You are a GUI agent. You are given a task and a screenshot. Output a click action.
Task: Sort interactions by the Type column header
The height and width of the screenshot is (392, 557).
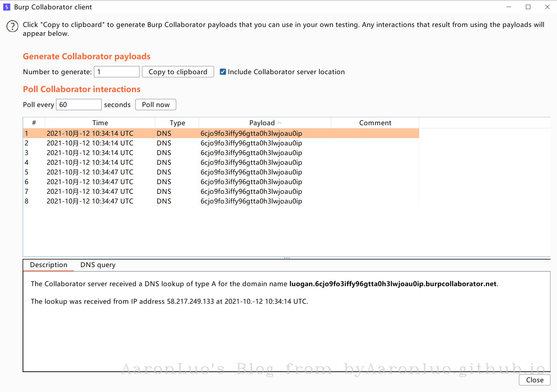177,123
